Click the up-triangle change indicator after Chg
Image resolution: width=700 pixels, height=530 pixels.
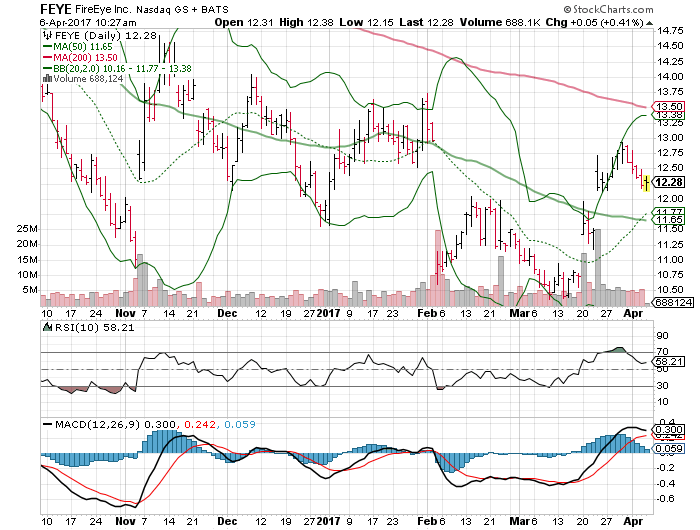pos(649,23)
